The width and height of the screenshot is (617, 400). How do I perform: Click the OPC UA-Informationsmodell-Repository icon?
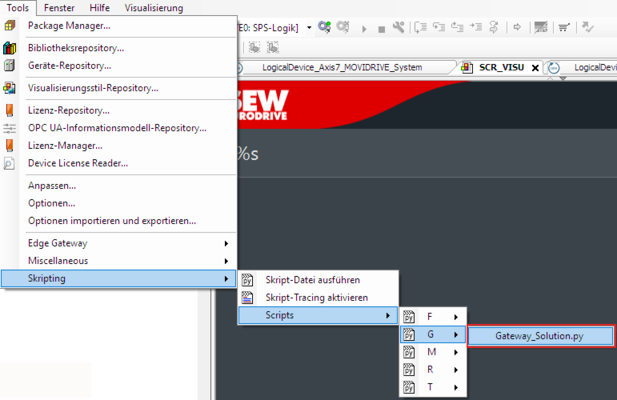tap(9, 128)
